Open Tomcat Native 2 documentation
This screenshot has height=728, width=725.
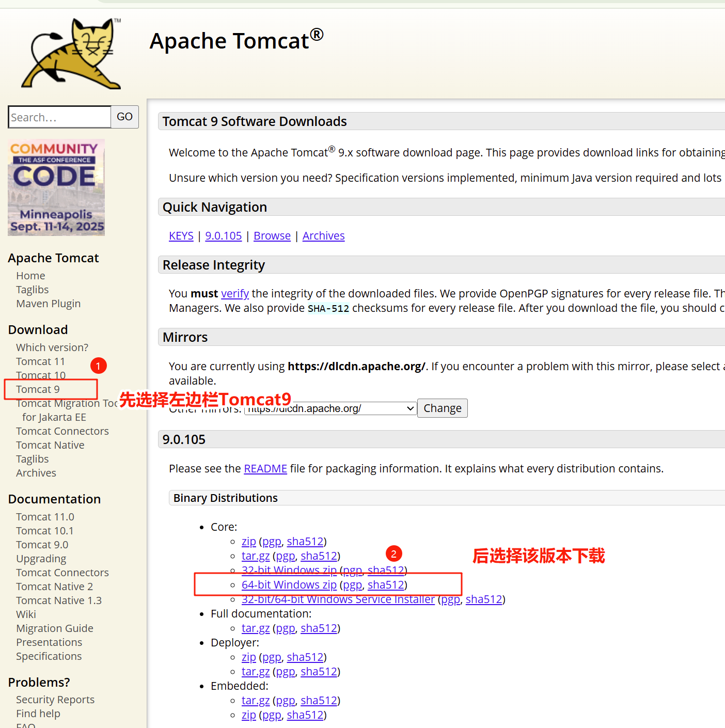pos(55,587)
